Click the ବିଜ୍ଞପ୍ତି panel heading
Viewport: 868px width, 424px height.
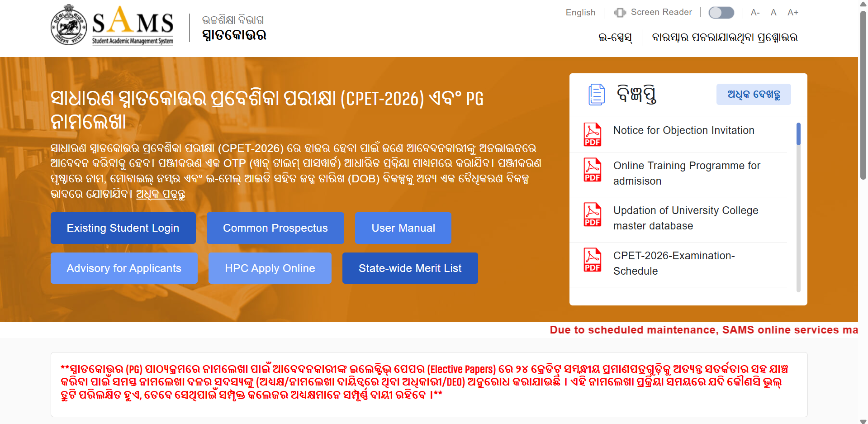[x=636, y=94]
